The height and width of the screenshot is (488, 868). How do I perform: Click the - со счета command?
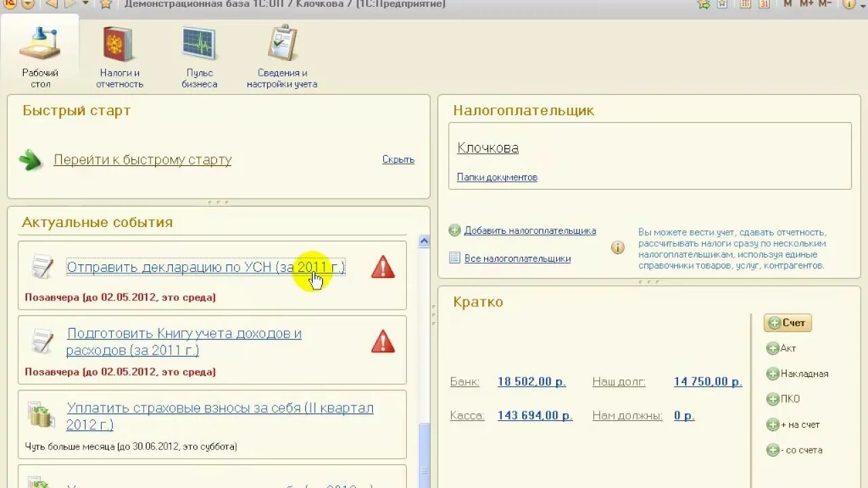794,450
